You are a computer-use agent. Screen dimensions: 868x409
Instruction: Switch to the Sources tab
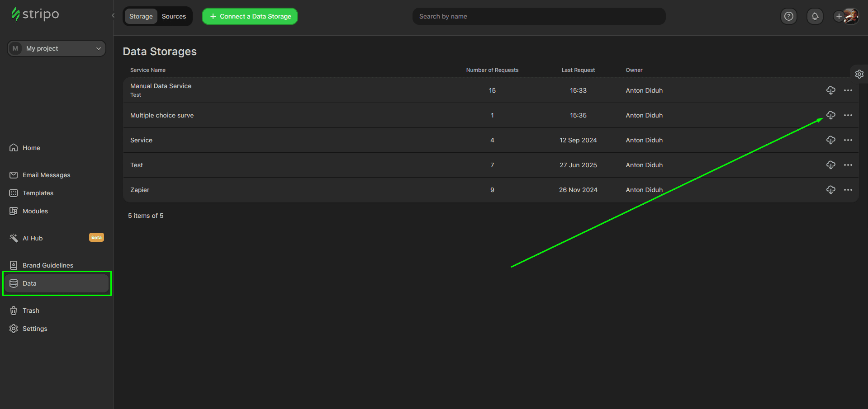click(x=174, y=16)
